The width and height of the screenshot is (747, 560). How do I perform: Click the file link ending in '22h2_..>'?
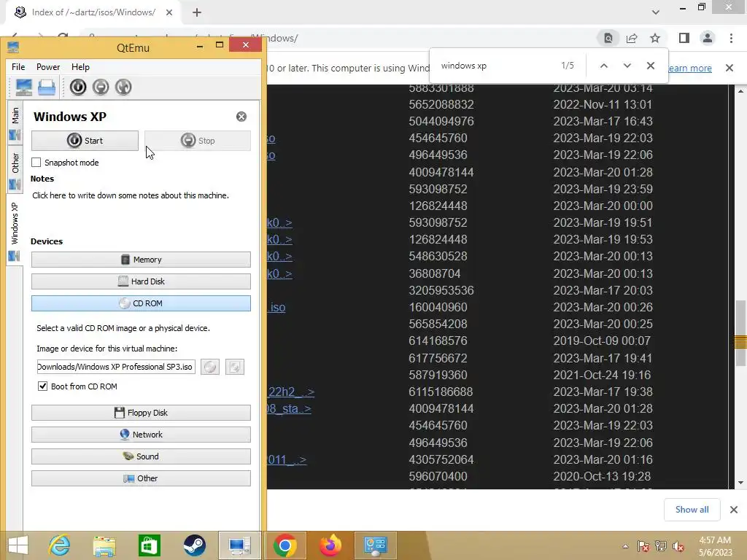point(290,392)
